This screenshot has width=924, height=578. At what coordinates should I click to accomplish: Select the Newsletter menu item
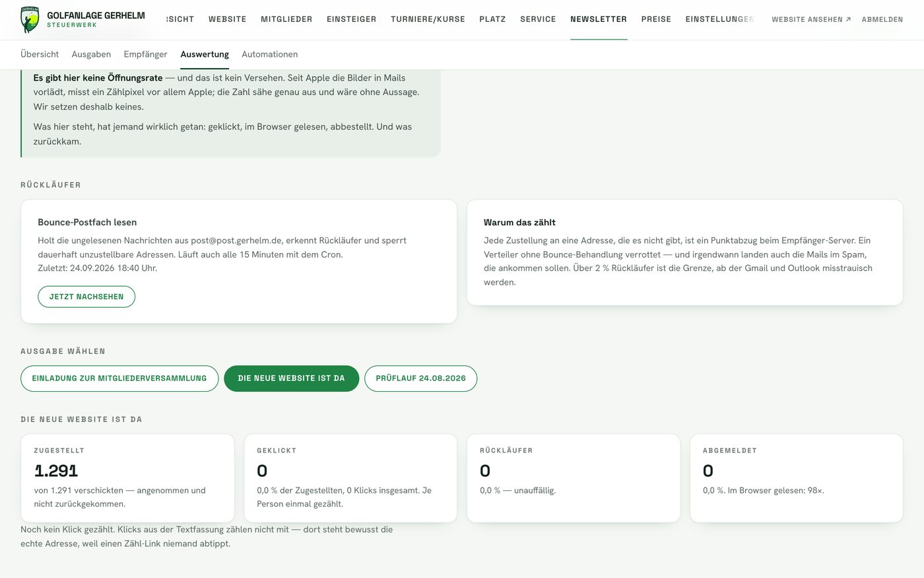pyautogui.click(x=599, y=19)
